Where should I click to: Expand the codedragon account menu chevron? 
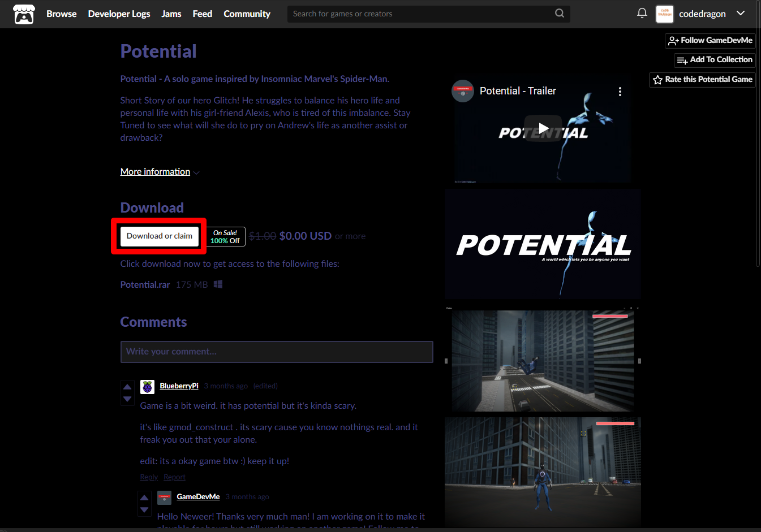[740, 14]
